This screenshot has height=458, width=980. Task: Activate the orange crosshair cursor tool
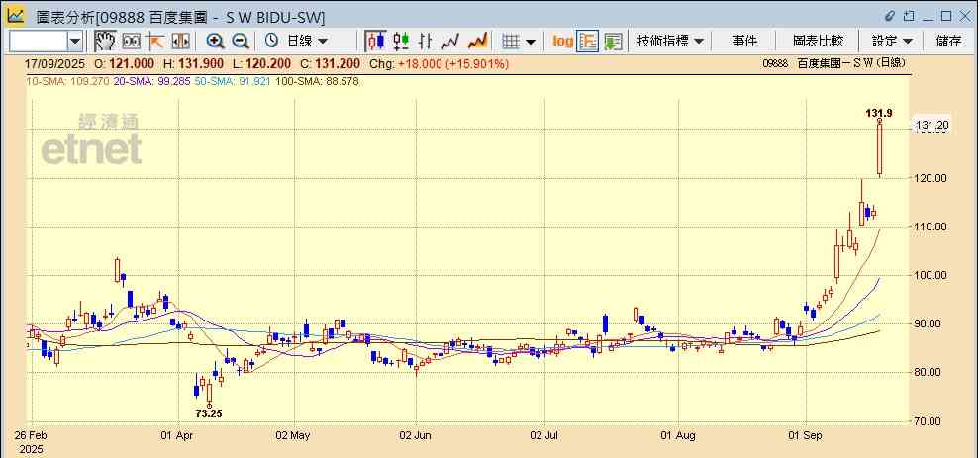coord(155,42)
